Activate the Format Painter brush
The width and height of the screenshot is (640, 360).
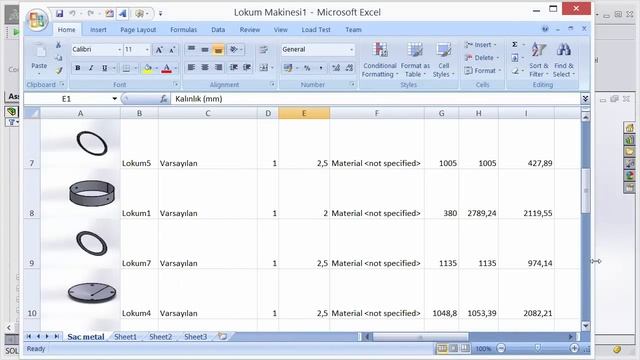(x=59, y=71)
